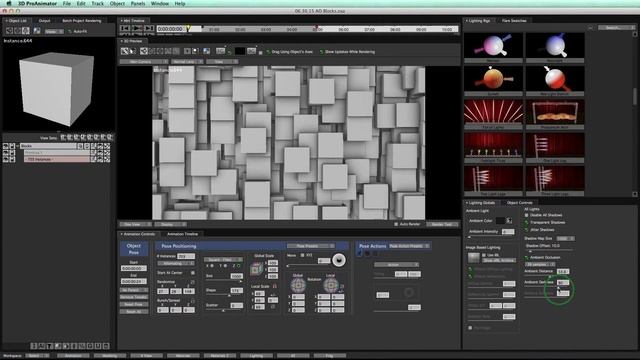This screenshot has height=360, width=640.
Task: Click the pose Start time field
Action: (x=133, y=268)
